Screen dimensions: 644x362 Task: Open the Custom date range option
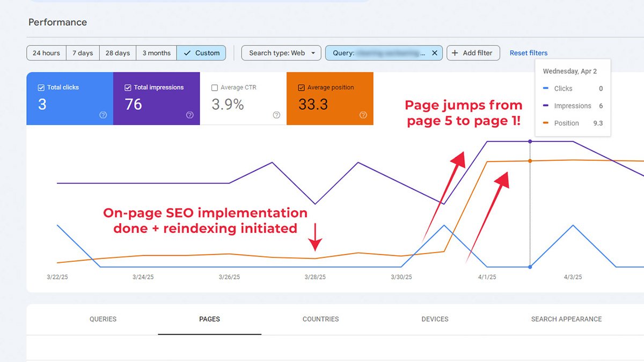[201, 53]
